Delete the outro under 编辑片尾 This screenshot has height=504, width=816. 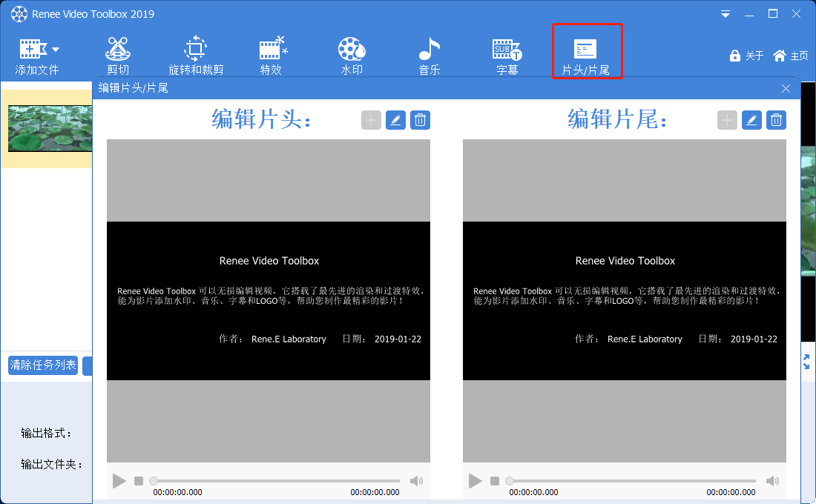pos(776,120)
